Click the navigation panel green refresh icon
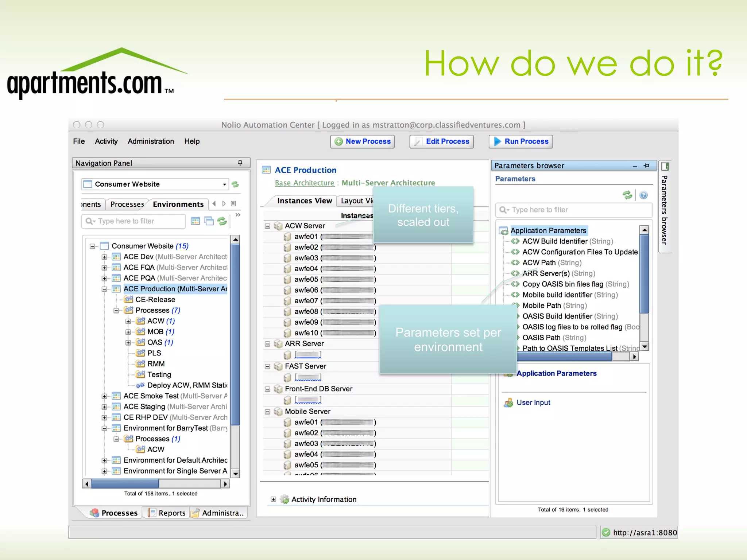Image resolution: width=747 pixels, height=560 pixels. [x=222, y=221]
